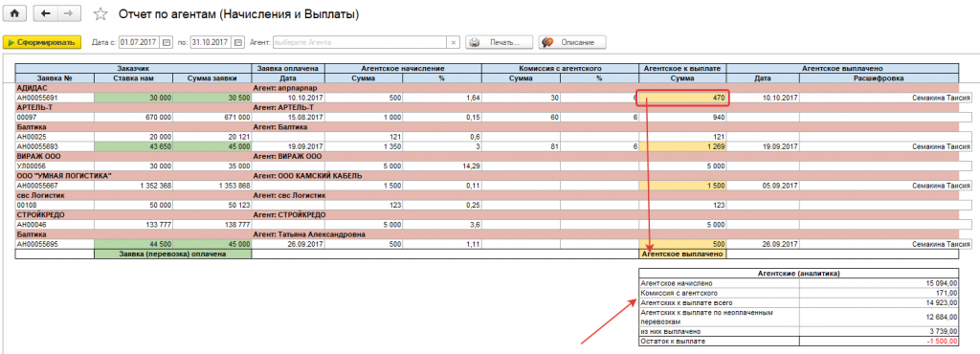
Task: Select the green 44 500 rate cell
Action: pyautogui.click(x=133, y=244)
